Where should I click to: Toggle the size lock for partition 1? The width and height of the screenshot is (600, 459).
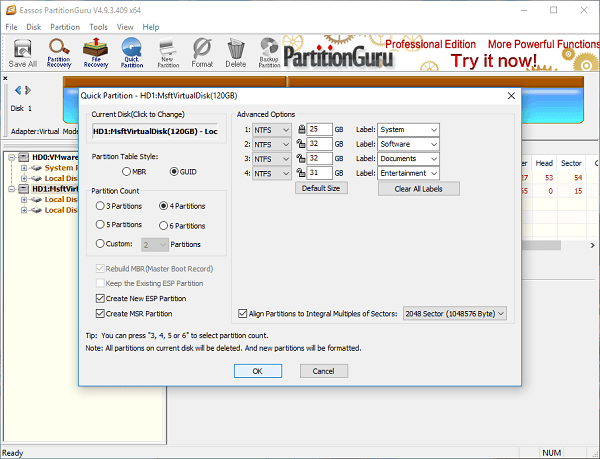[302, 129]
